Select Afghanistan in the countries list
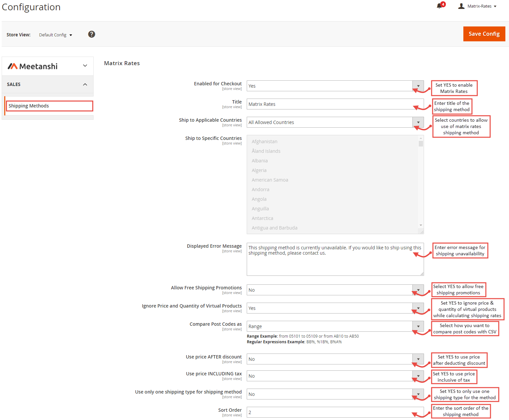509x420 pixels. [265, 142]
